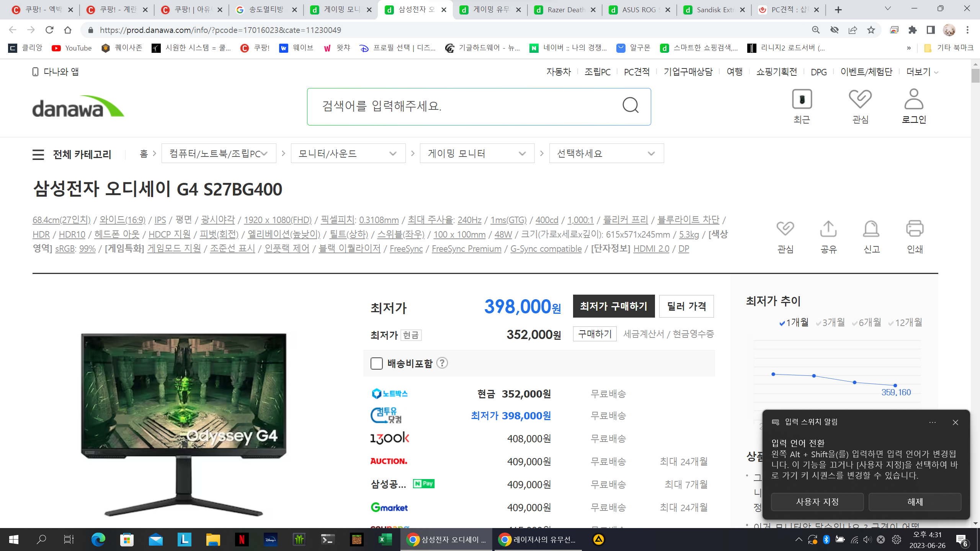
Task: Expand the 모니터/사운드 category dropdown
Action: pos(348,153)
